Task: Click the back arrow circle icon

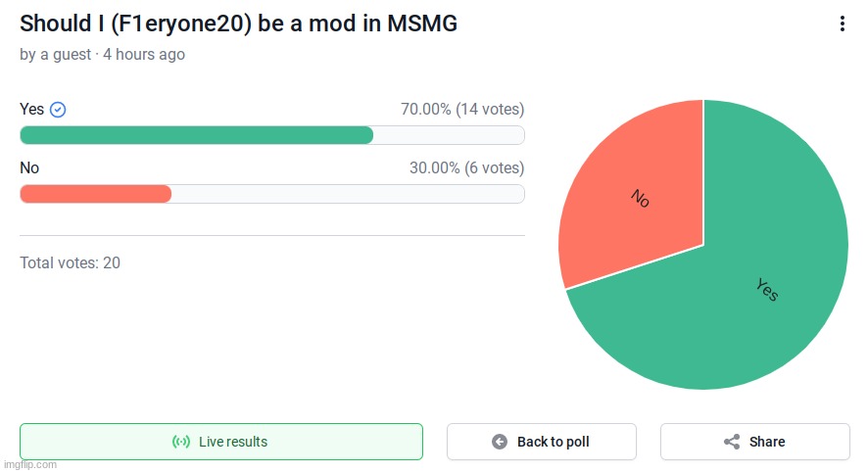Action: point(500,442)
